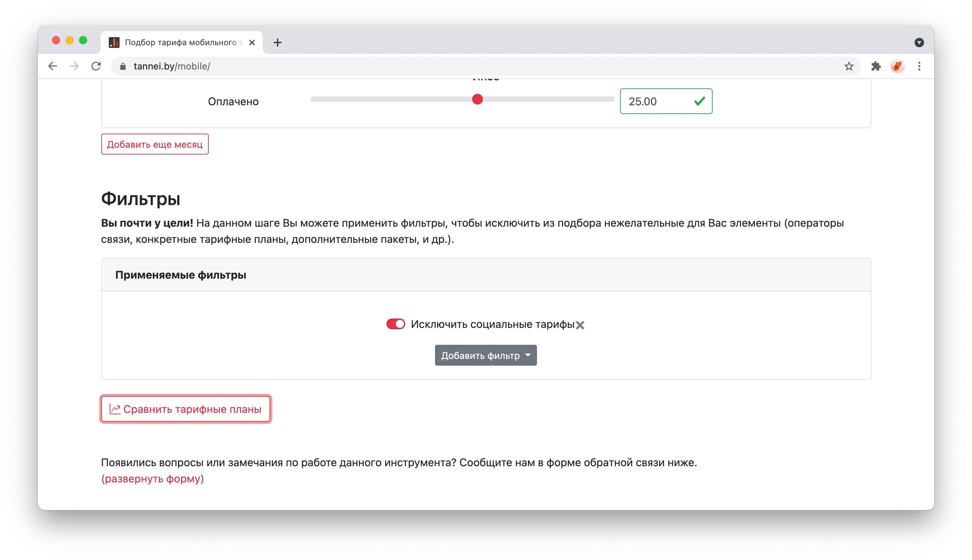Open the browser extensions puzzle icon
This screenshot has width=972, height=560.
tap(876, 66)
